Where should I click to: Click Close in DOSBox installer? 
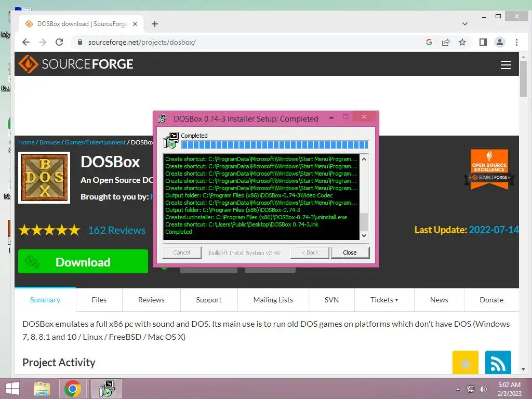click(350, 252)
